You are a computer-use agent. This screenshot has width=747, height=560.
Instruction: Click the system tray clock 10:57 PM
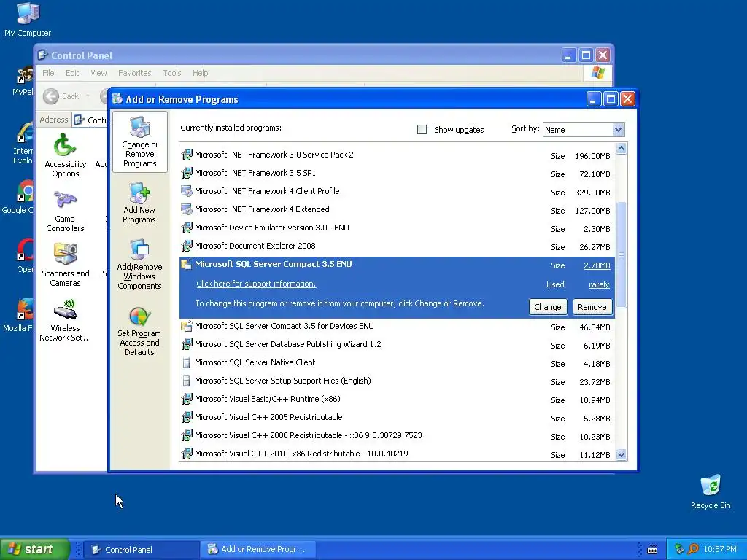[x=720, y=550]
